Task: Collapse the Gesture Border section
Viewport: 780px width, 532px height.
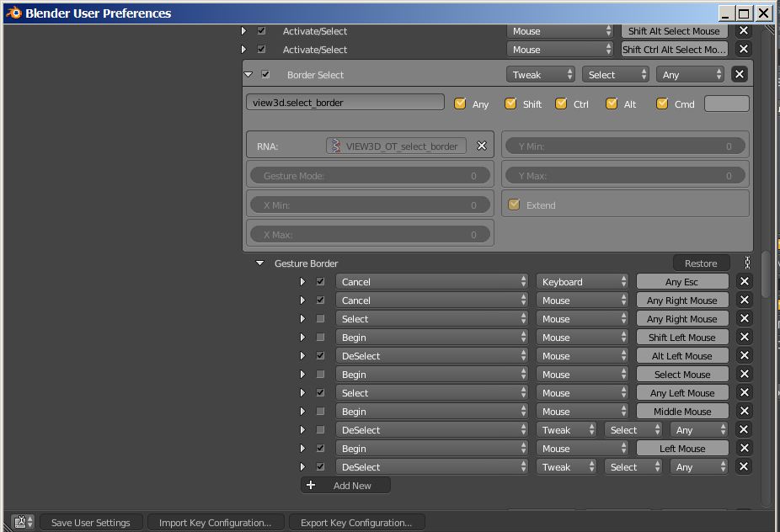Action: (259, 263)
